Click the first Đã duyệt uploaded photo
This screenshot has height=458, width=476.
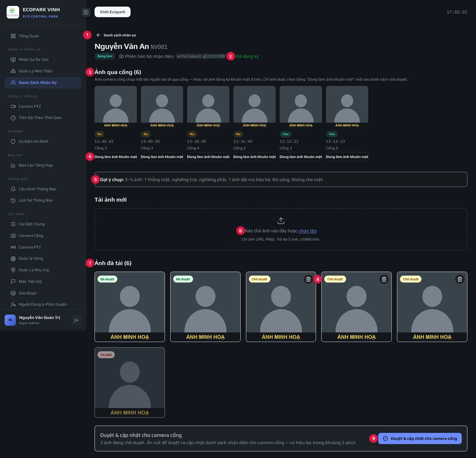[130, 307]
